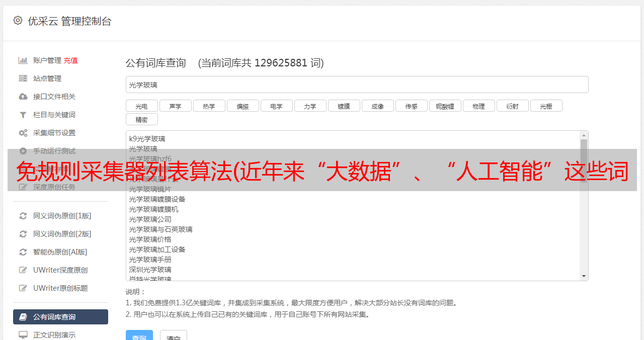Click the refresh icon for 同义词伪原创[2版]

(x=23, y=234)
